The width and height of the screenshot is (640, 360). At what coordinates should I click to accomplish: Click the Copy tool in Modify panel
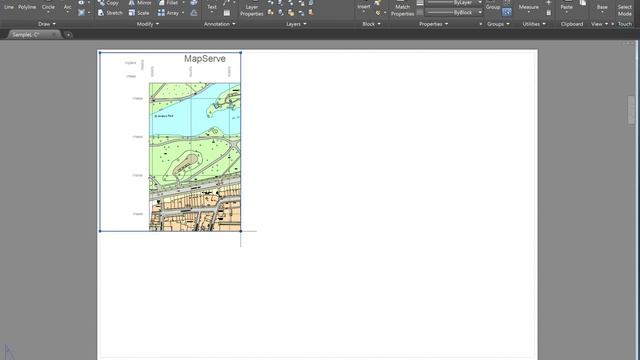108,3
